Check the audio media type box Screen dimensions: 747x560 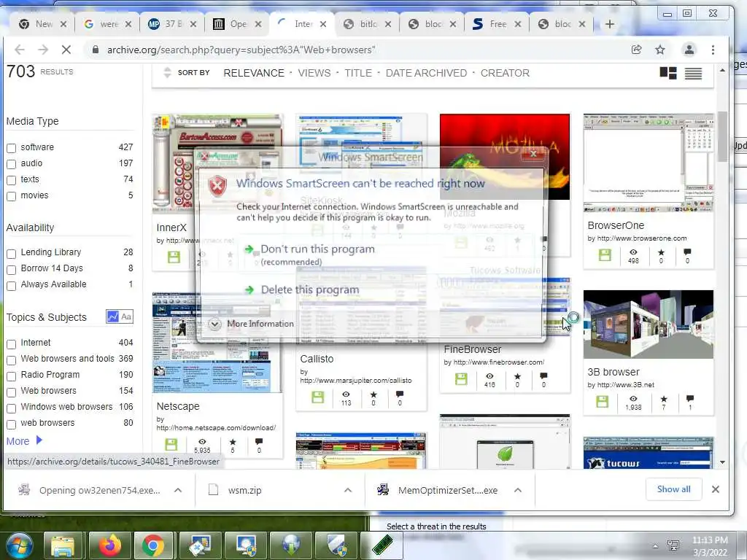pyautogui.click(x=12, y=164)
